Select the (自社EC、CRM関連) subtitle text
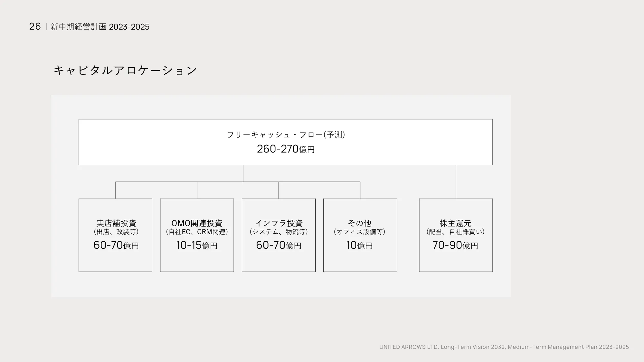The image size is (644, 362). pyautogui.click(x=197, y=231)
